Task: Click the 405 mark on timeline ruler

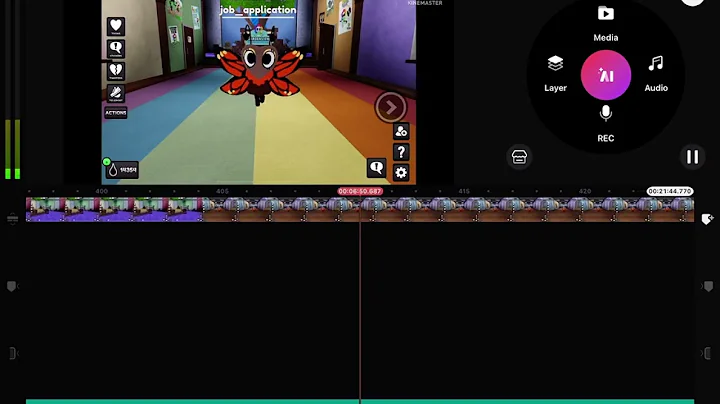Action: 222,191
